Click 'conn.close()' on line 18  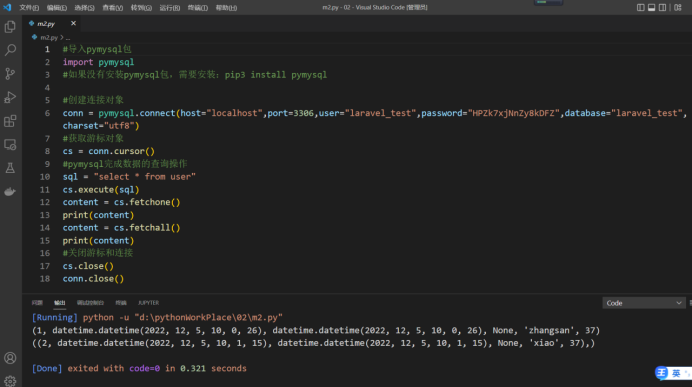pos(93,278)
